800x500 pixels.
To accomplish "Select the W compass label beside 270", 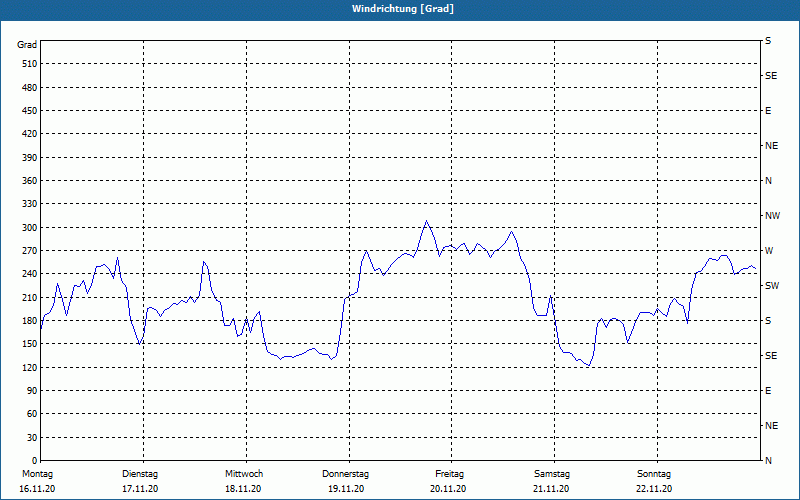I will [x=769, y=251].
